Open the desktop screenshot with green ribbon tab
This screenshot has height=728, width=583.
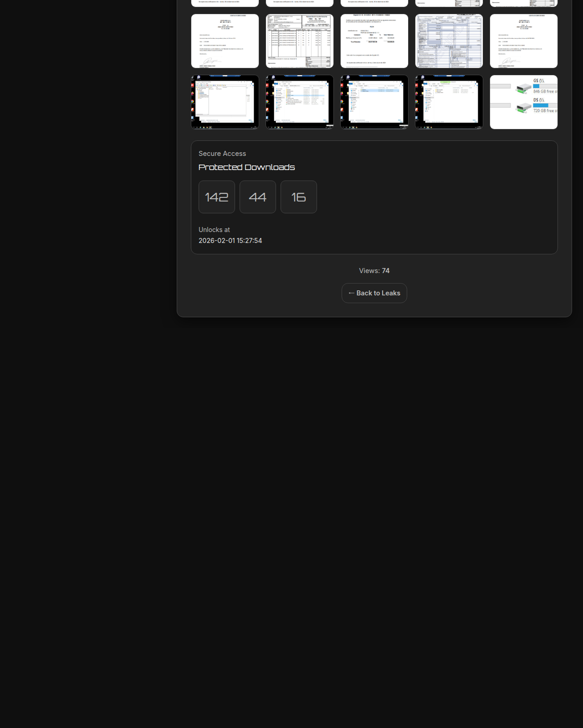click(x=449, y=102)
